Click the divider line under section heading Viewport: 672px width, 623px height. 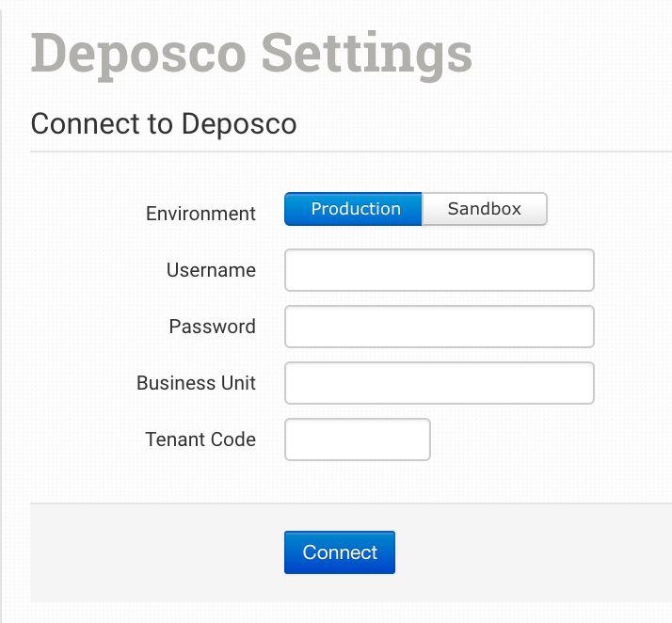(x=350, y=151)
